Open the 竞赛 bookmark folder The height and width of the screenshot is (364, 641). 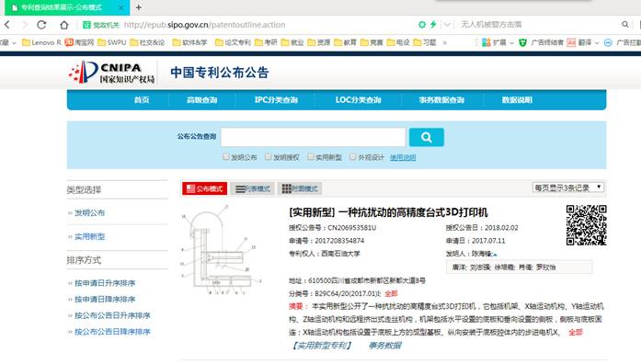point(372,42)
